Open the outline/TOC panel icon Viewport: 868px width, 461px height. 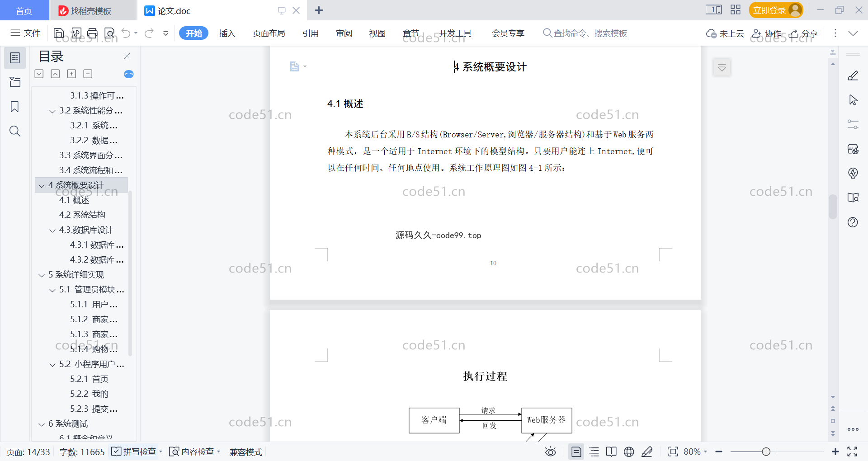tap(15, 58)
